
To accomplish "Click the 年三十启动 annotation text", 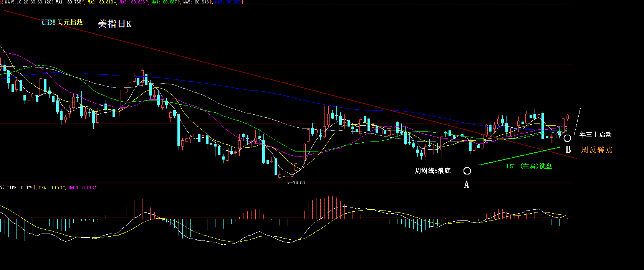I will click(x=596, y=135).
